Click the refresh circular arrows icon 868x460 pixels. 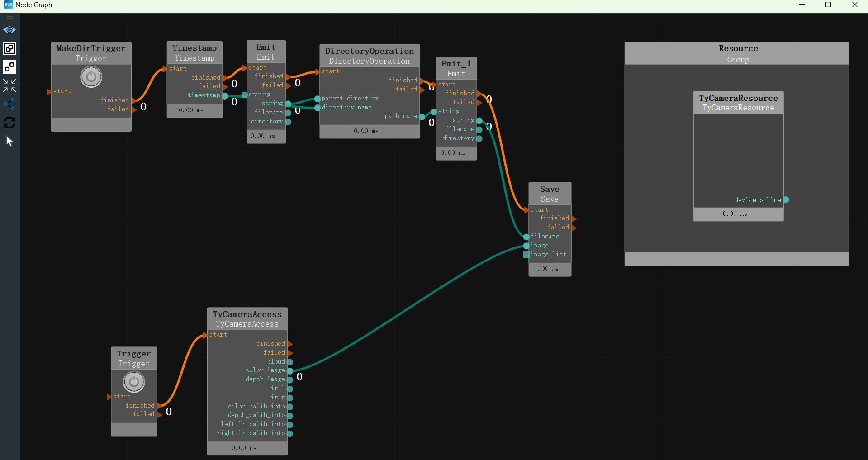coord(9,123)
